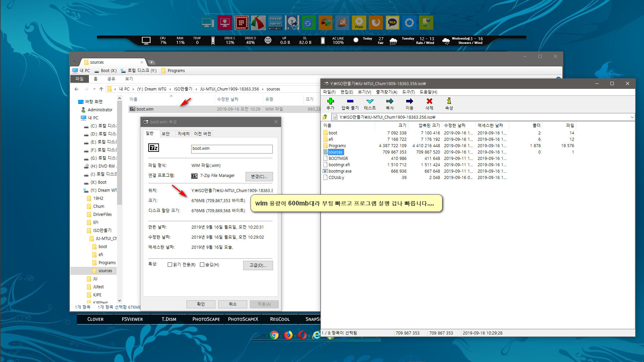Click the wrench icon in Clover title bar
This screenshot has width=644, height=362.
[74, 62]
